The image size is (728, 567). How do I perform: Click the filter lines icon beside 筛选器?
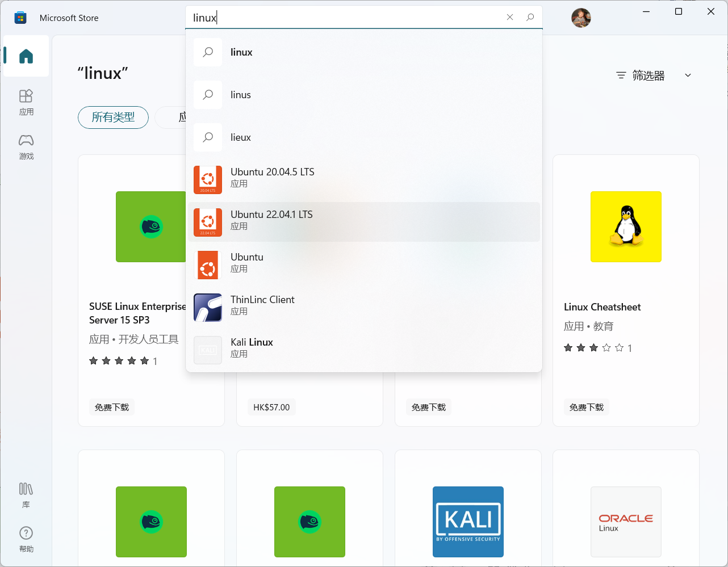621,75
